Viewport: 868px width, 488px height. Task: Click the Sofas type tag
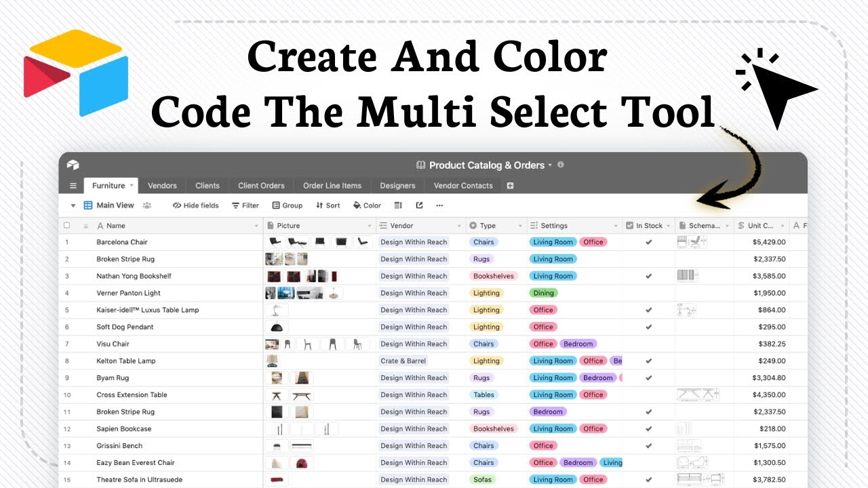482,479
